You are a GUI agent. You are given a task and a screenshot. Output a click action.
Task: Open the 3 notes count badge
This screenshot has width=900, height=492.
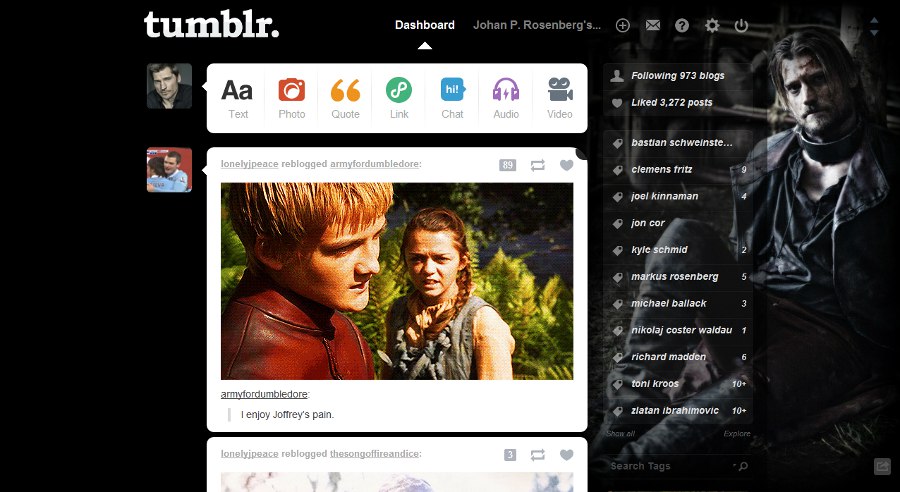(x=510, y=455)
